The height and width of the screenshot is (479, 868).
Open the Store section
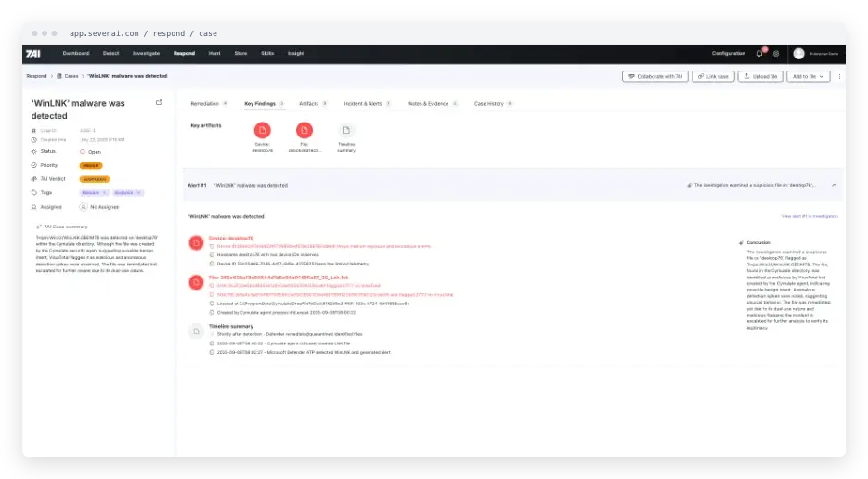coord(240,54)
